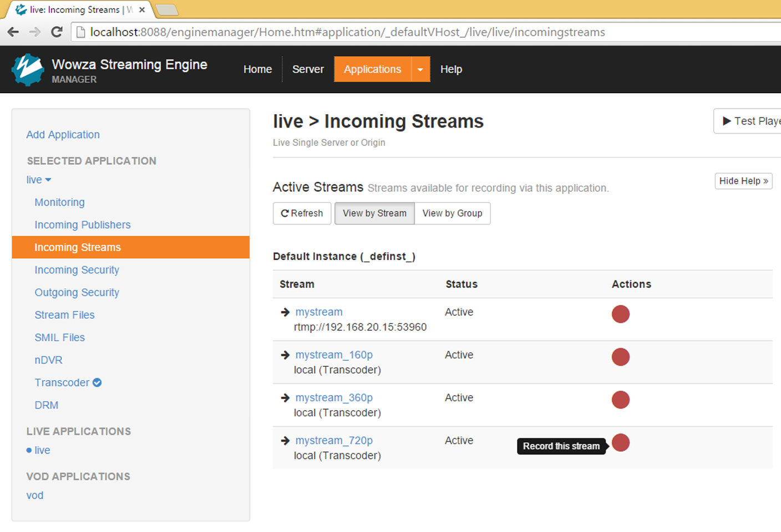Image resolution: width=781 pixels, height=532 pixels.
Task: Click the arrow icon beside mystream_360p
Action: [x=285, y=398]
